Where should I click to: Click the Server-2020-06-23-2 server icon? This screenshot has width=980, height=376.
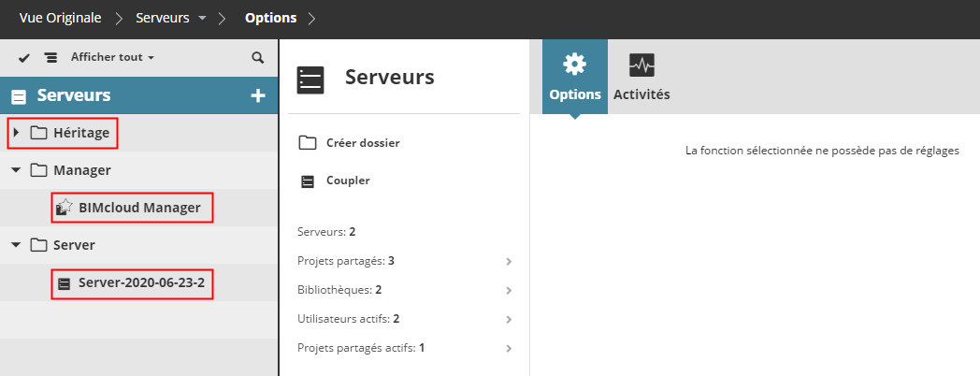click(x=64, y=282)
